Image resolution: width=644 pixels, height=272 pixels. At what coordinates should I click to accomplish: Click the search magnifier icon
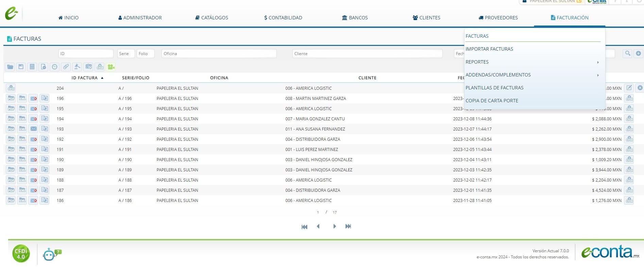(627, 53)
